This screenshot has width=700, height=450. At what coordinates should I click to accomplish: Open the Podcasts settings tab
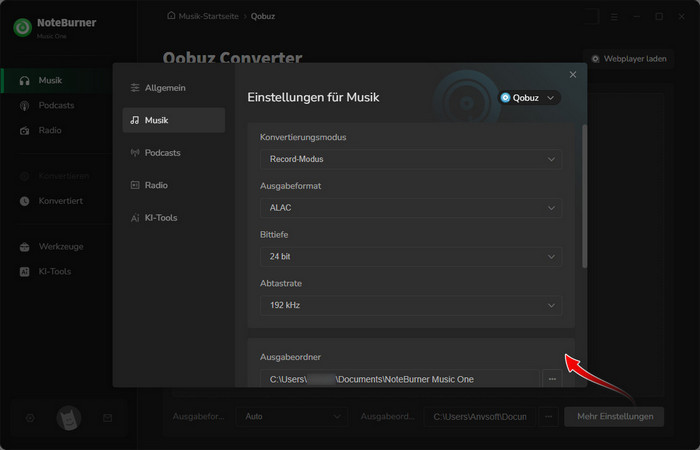point(173,153)
